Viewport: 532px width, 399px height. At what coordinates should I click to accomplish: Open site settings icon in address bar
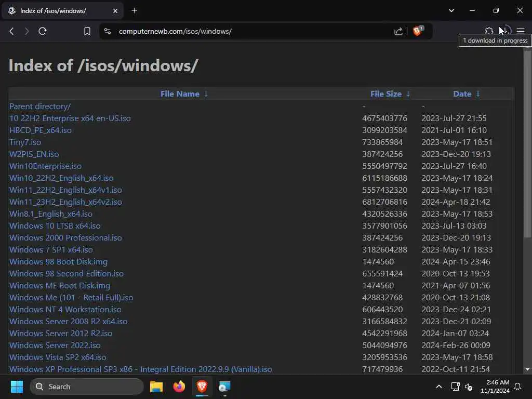[108, 31]
